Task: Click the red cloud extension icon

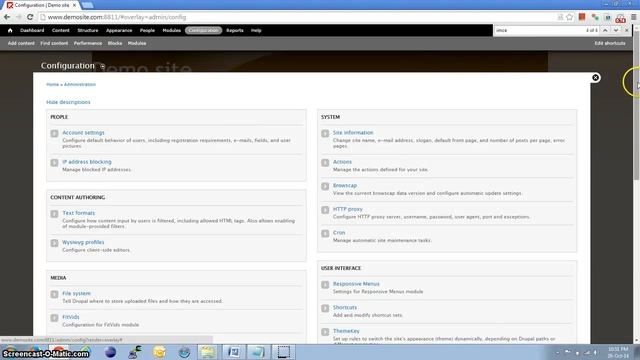Action: (620, 18)
